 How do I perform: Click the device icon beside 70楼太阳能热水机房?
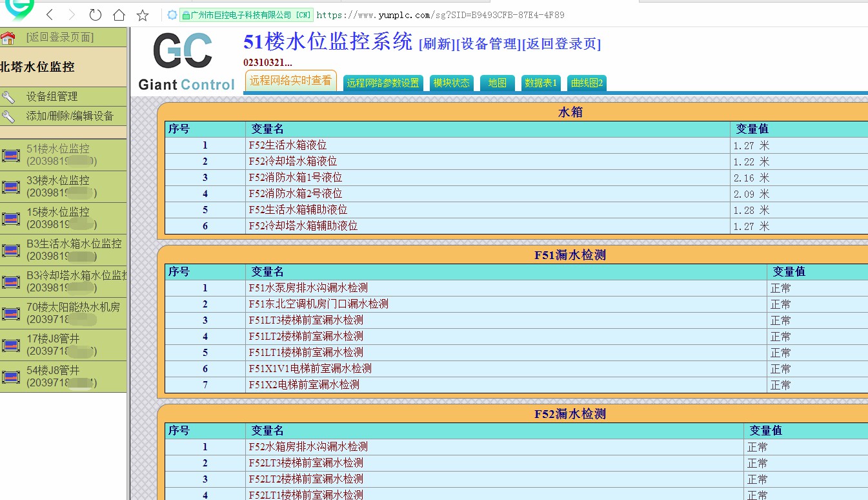click(11, 314)
